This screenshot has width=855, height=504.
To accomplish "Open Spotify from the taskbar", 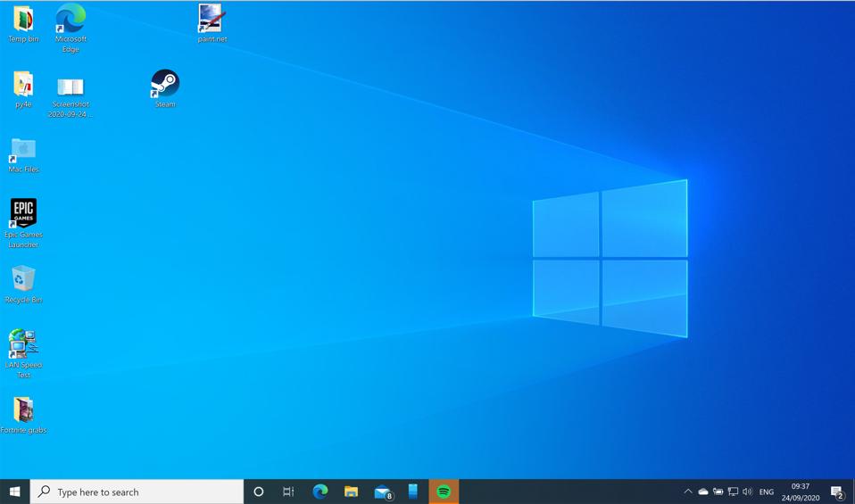I will tap(444, 492).
